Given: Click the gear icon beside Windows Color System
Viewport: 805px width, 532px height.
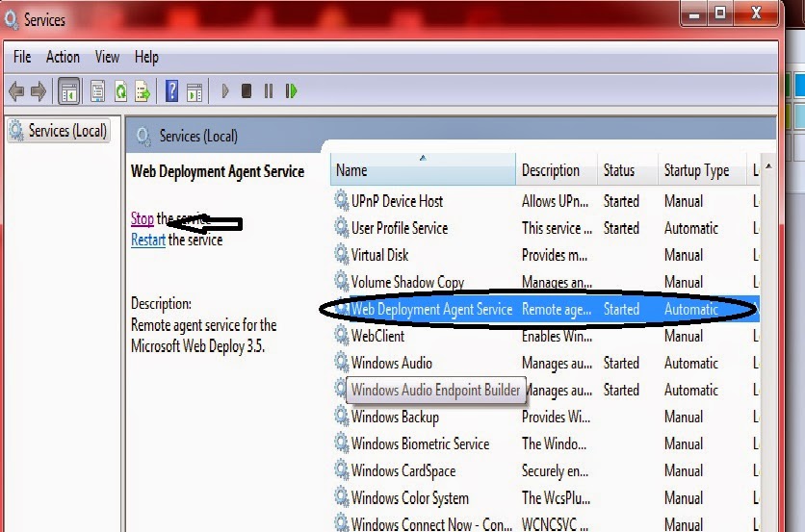Looking at the screenshot, I should (x=342, y=497).
